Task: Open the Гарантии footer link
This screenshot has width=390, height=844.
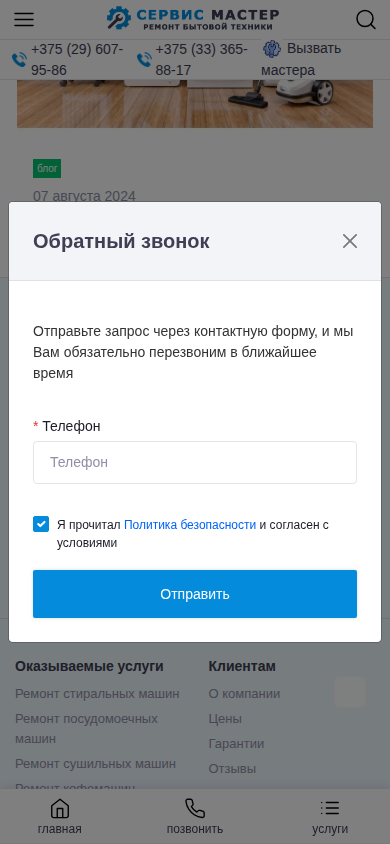Action: pos(236,744)
